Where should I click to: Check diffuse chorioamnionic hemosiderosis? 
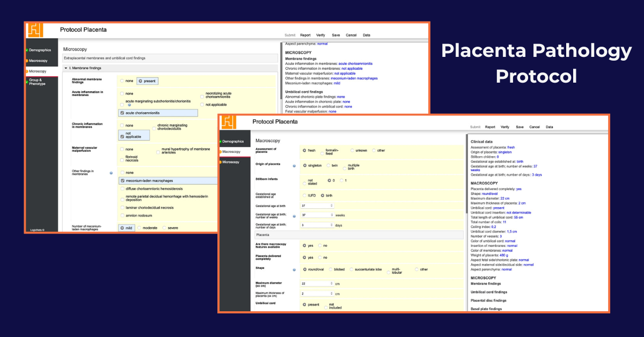tap(123, 189)
